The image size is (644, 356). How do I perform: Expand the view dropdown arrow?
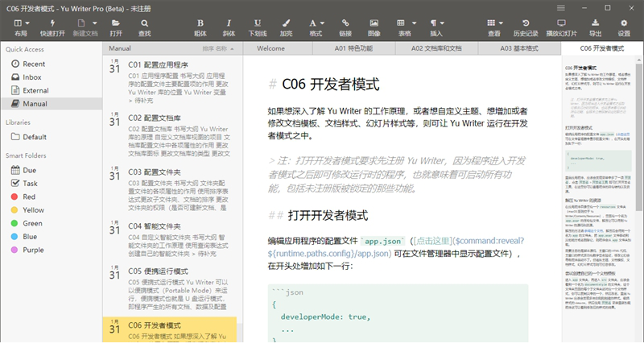pos(501,23)
